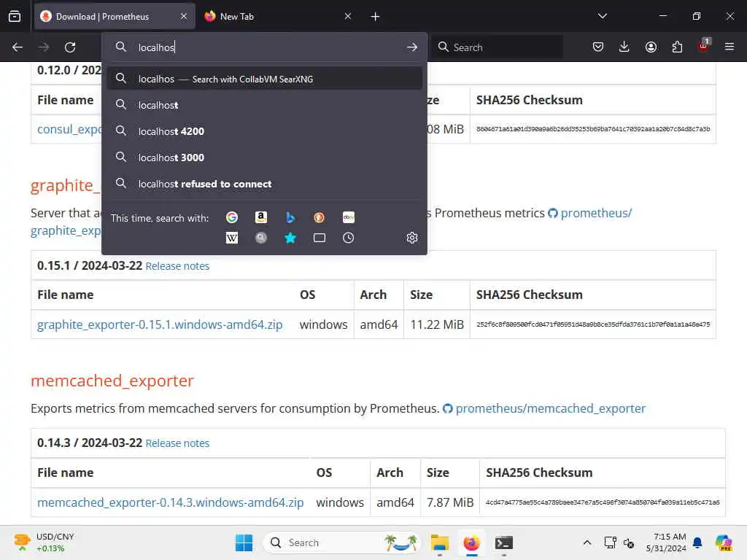Open memcached_exporter-0.14.3.windows-amd64.zip download link
747x560 pixels.
point(170,502)
